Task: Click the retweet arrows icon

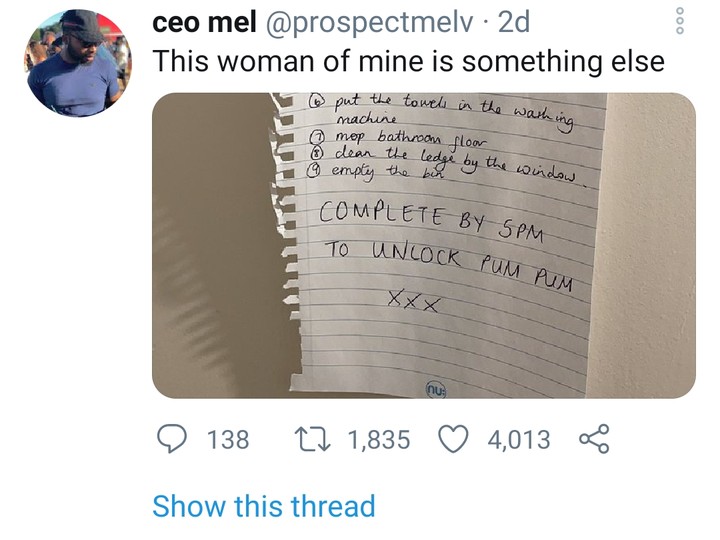Action: [307, 439]
